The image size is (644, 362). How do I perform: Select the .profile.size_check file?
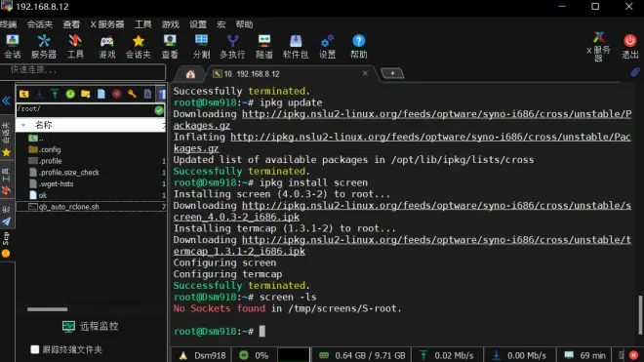[64, 173]
